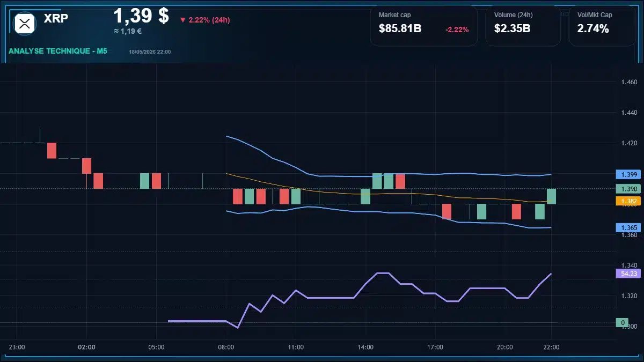The image size is (644, 362).
Task: Click the purple 54.23 RSI value tag
Action: pyautogui.click(x=628, y=274)
